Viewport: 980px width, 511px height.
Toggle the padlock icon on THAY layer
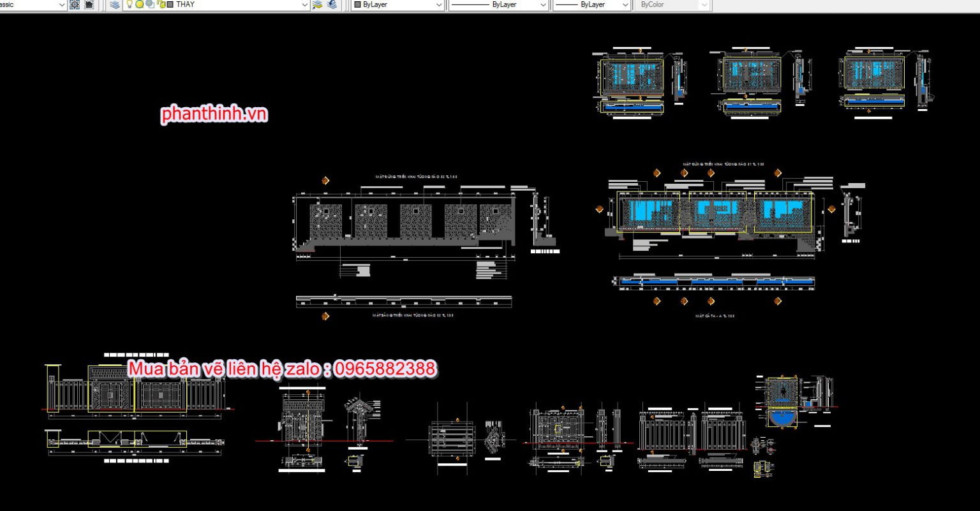point(161,4)
